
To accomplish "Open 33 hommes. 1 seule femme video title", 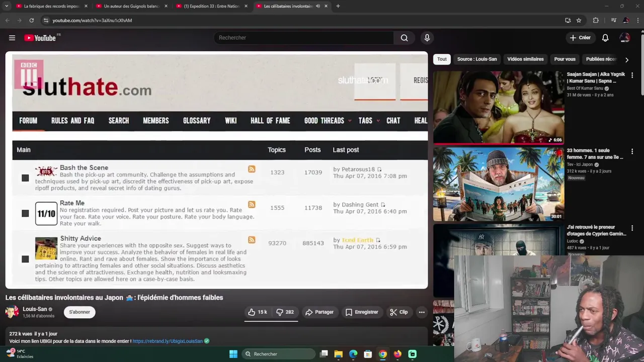I will coord(595,154).
